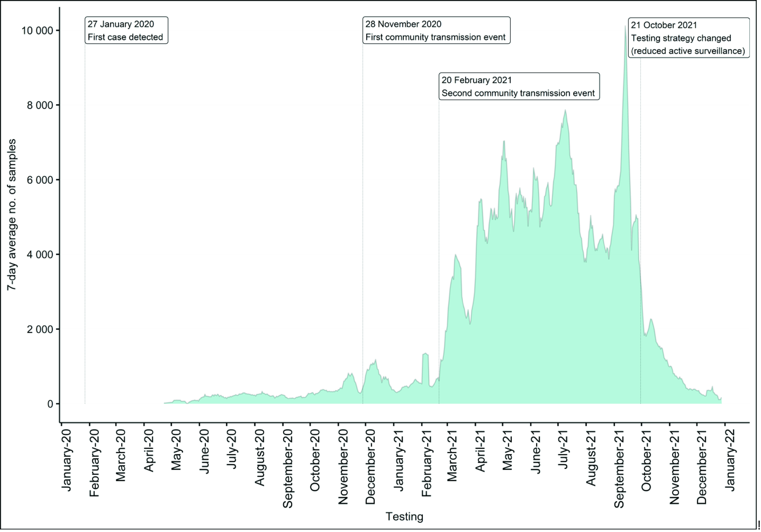Click the x-axis label 'January-20'

(x=66, y=460)
